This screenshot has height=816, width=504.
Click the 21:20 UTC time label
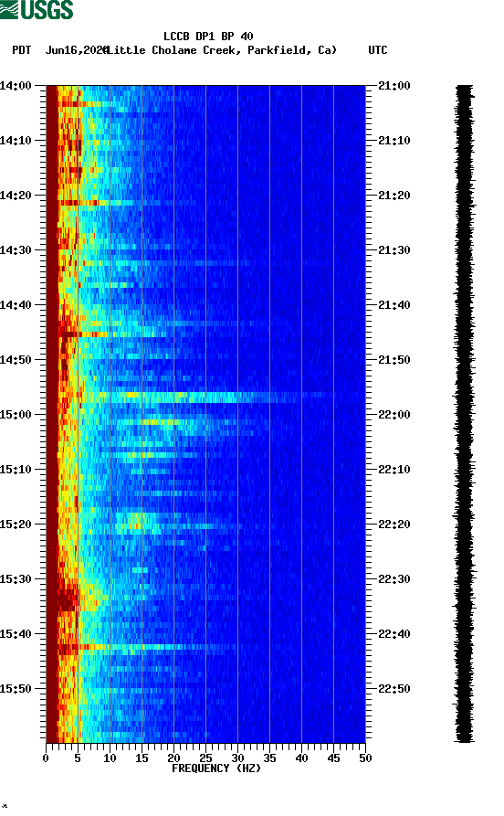[x=394, y=196]
